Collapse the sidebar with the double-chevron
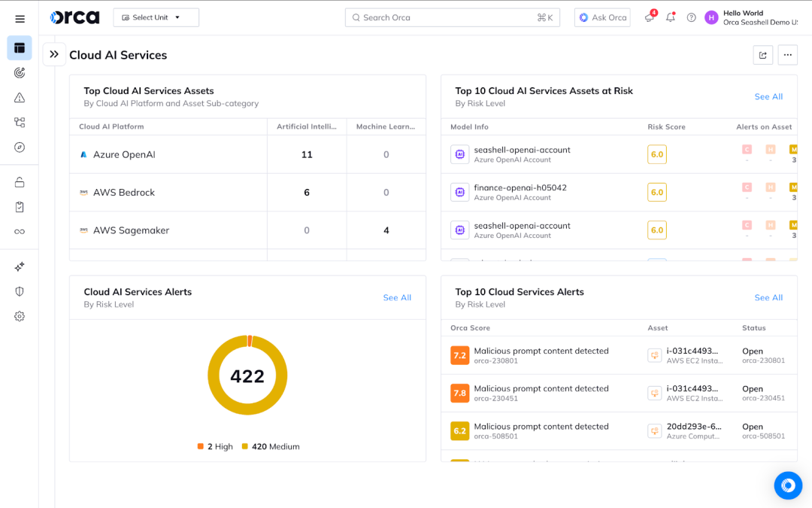 [53, 53]
